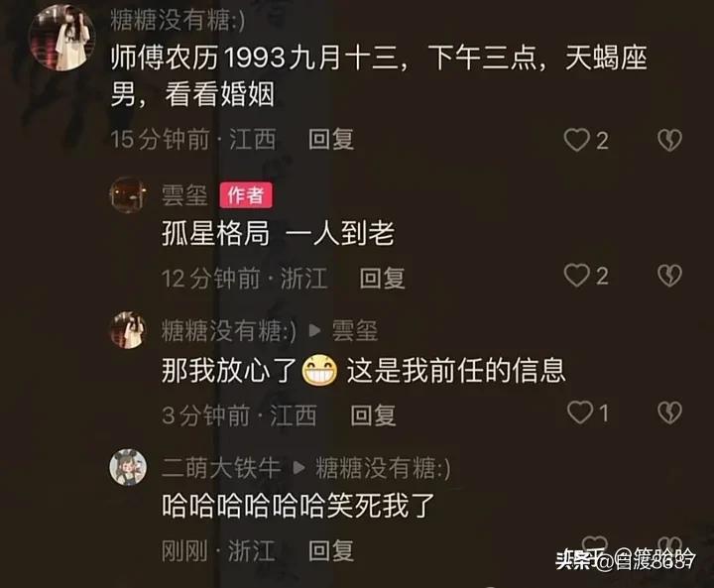Open 糖糖没有糖 avatar on the 那我放心了 reply

128,330
